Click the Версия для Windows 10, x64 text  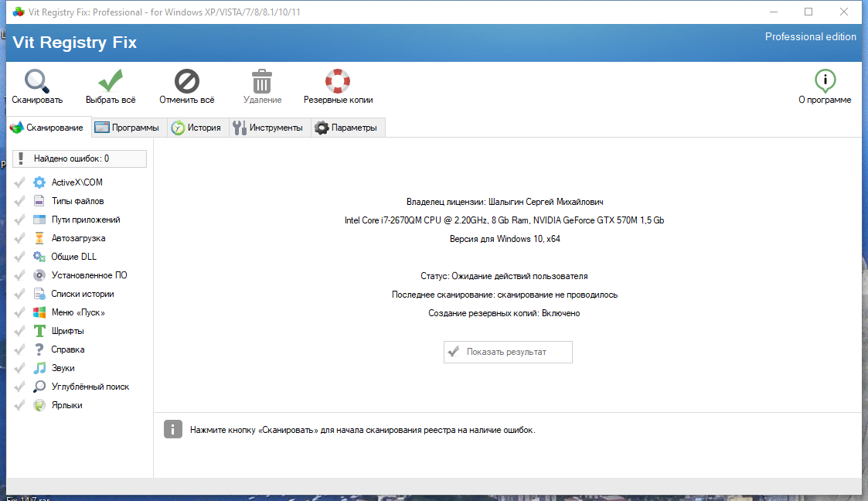point(505,239)
